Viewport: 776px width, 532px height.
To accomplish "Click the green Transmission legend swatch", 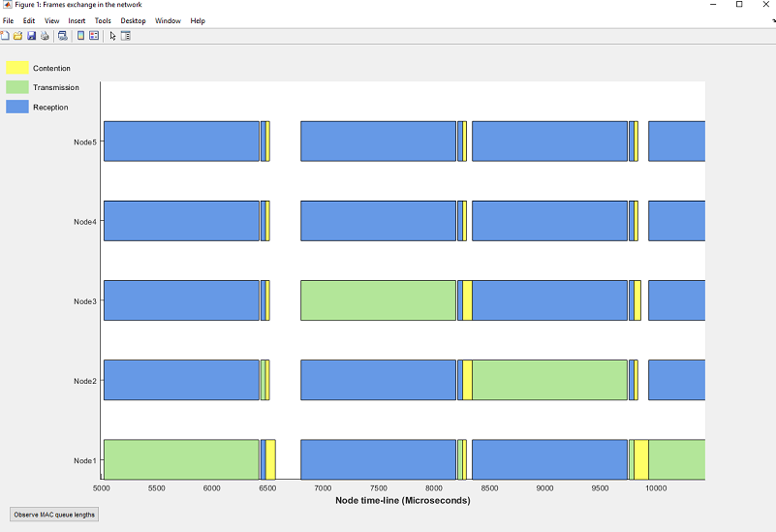I will 17,87.
